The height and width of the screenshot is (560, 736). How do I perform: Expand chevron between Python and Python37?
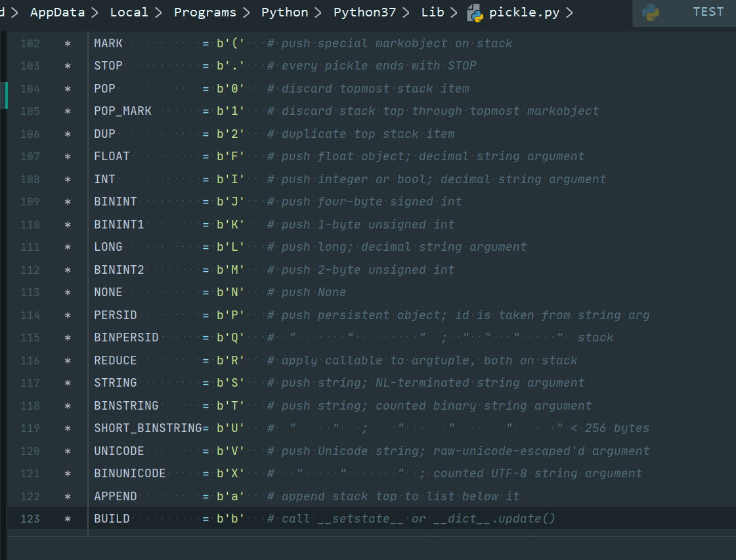[x=318, y=12]
